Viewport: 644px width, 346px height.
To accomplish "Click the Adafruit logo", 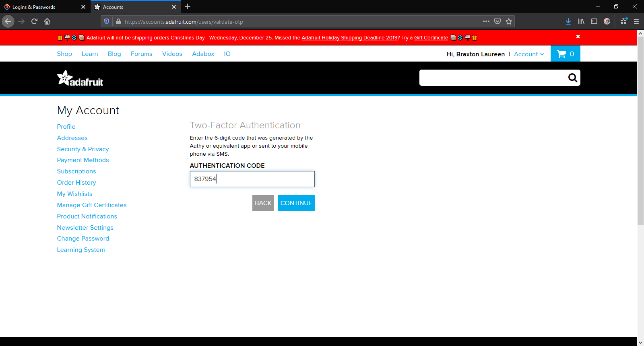I will (80, 78).
